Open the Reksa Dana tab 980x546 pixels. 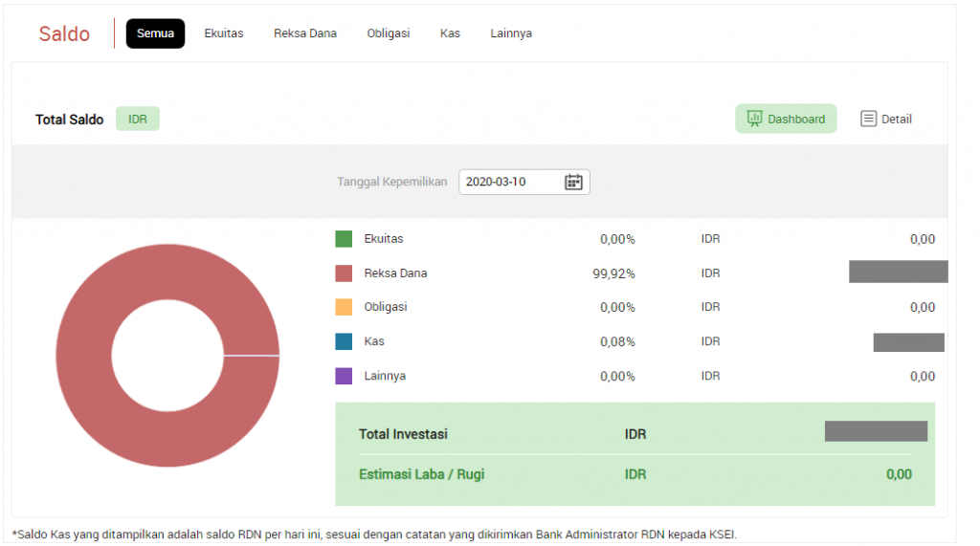305,33
